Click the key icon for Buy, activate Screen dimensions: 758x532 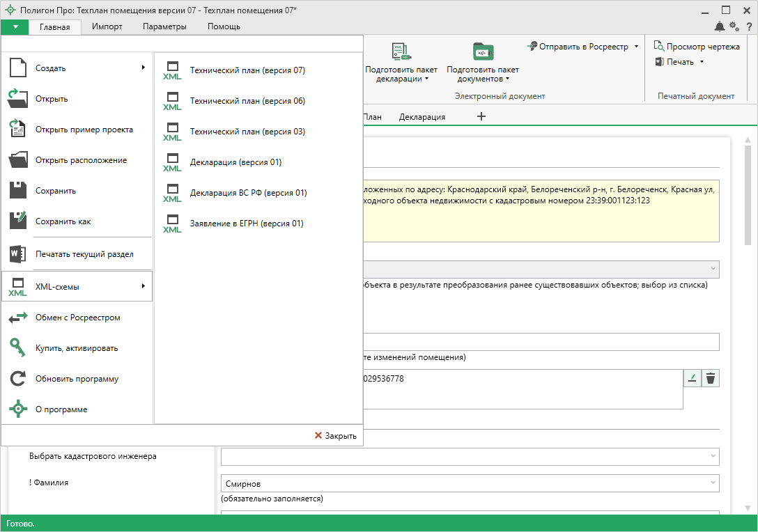17,348
